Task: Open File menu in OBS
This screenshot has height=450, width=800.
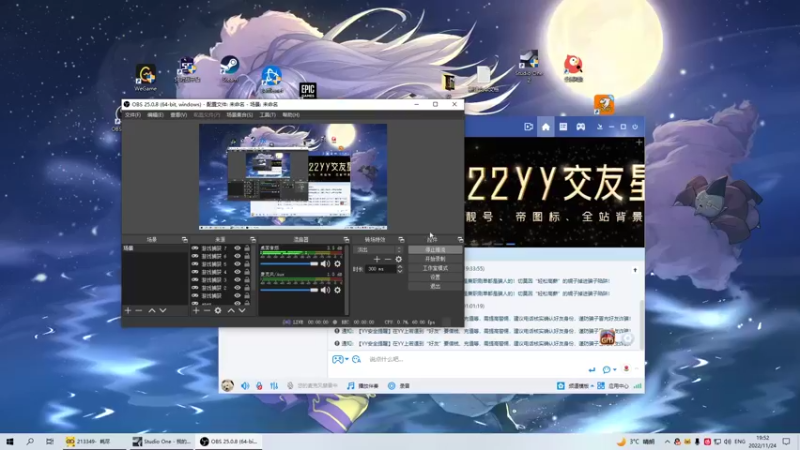Action: (x=133, y=115)
